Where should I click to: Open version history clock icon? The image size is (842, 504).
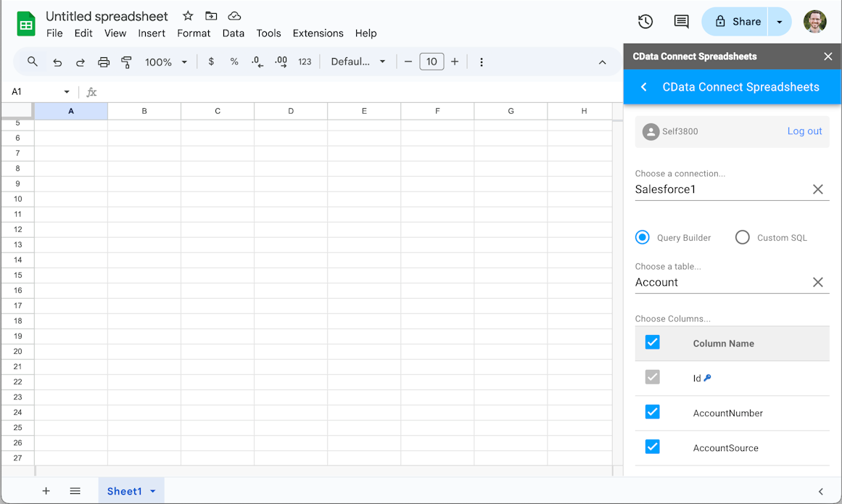click(645, 22)
